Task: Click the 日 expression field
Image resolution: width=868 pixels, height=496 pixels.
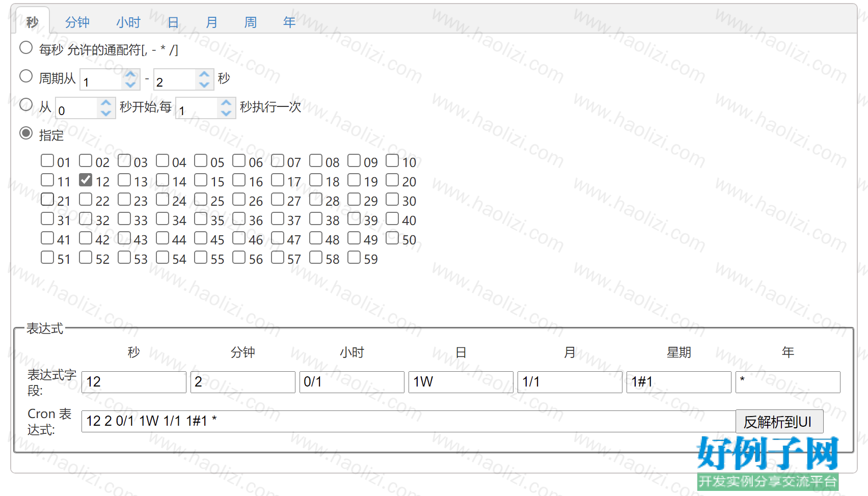Action: tap(461, 382)
